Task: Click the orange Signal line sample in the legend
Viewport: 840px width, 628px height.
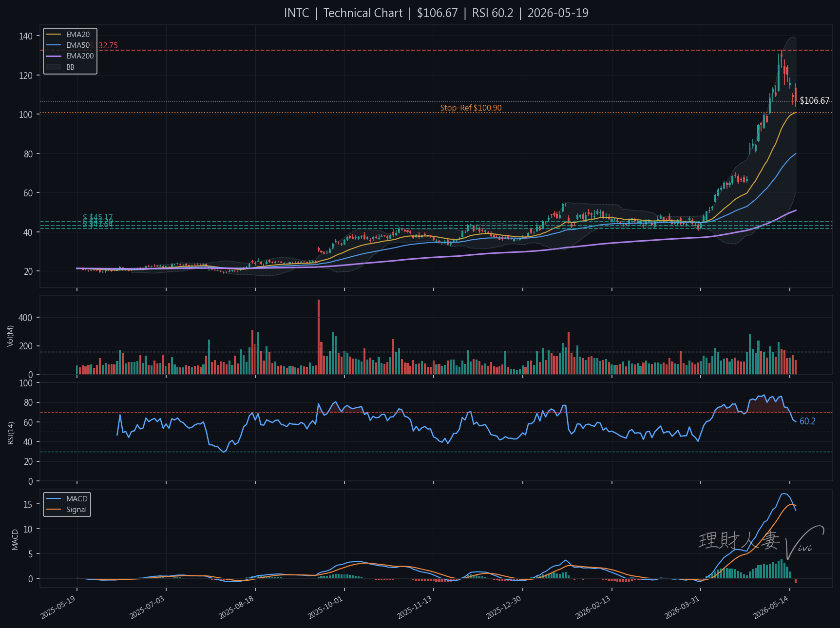Action: tap(54, 510)
